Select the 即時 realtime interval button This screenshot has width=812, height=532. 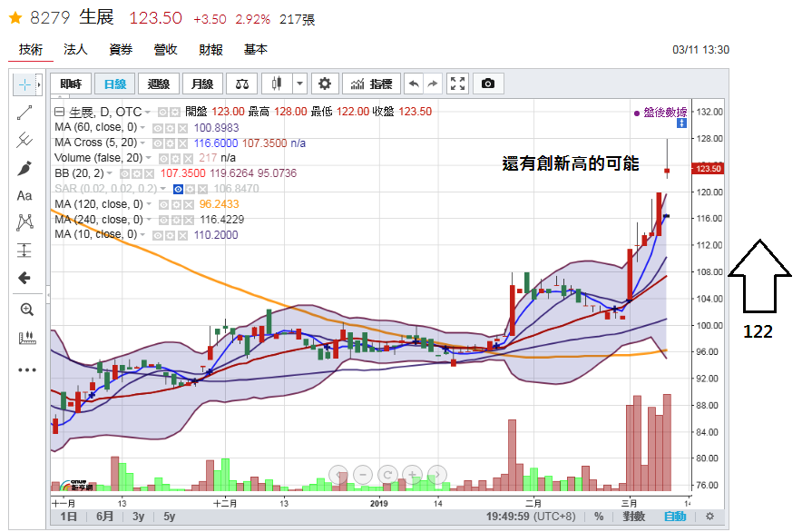coord(71,84)
